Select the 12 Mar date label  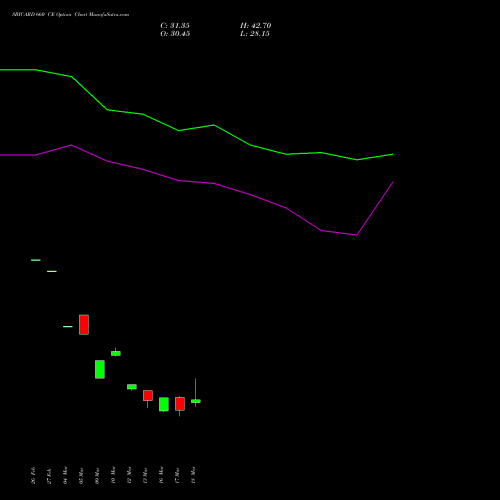(x=129, y=475)
